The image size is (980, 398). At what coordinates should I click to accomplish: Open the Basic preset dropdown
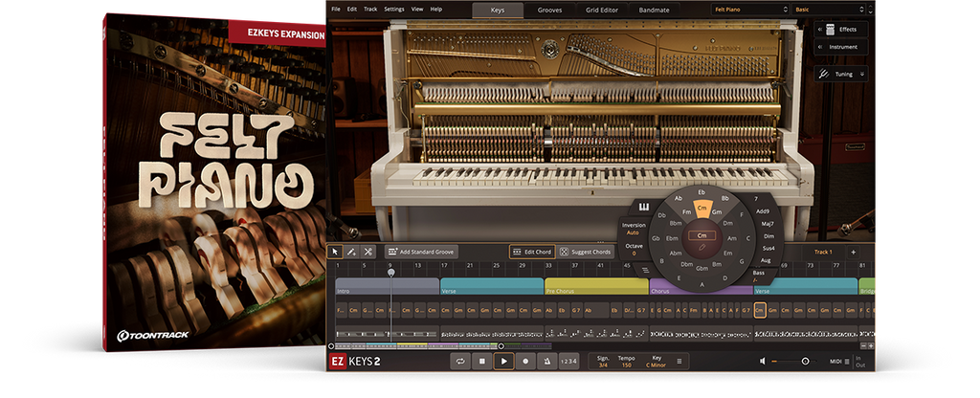(x=830, y=10)
